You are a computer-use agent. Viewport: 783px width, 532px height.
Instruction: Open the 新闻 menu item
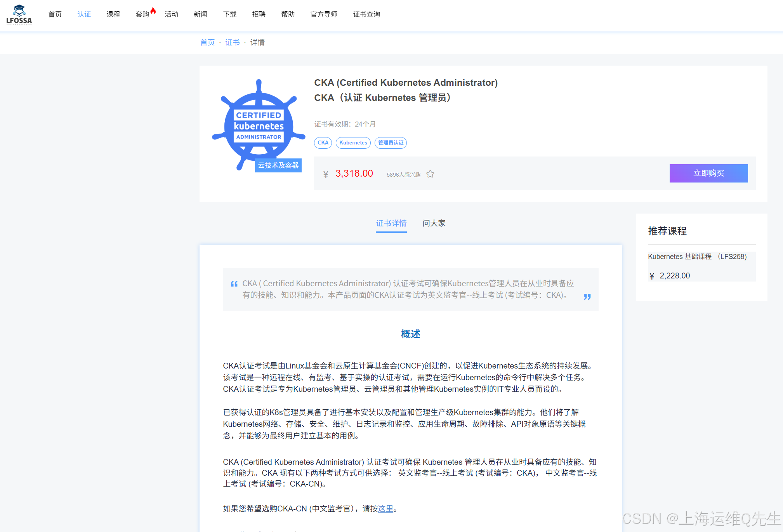pos(201,14)
